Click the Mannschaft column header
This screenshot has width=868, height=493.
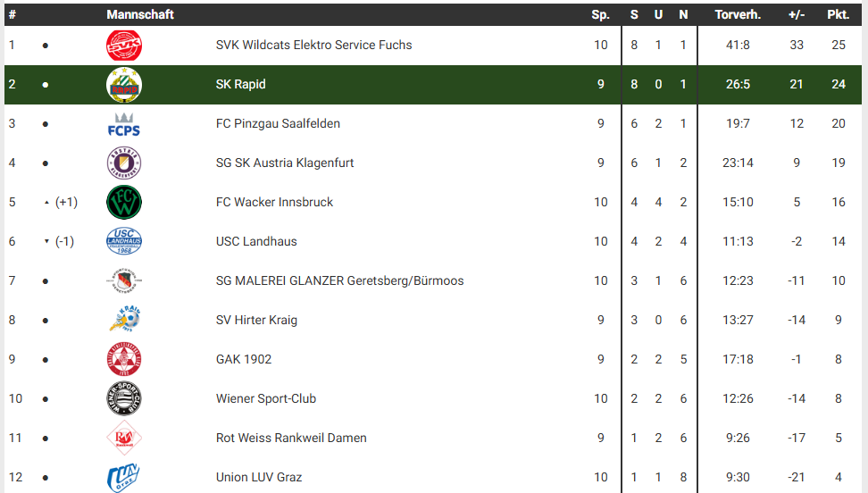pos(139,14)
